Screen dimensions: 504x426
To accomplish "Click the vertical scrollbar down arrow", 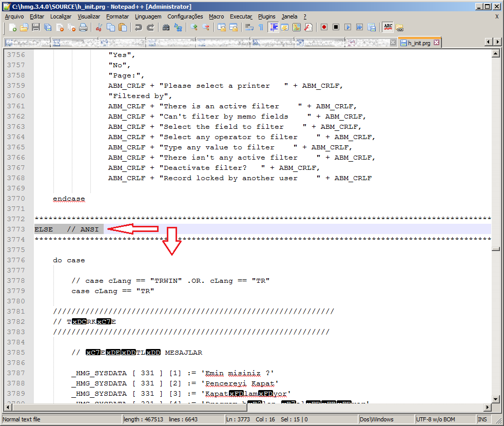I will click(495, 399).
